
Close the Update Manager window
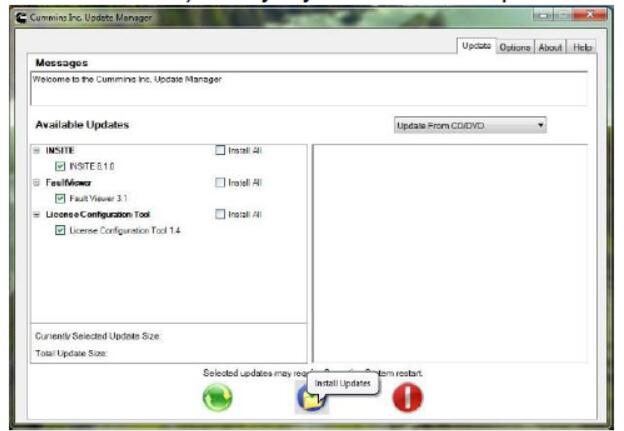tap(590, 15)
